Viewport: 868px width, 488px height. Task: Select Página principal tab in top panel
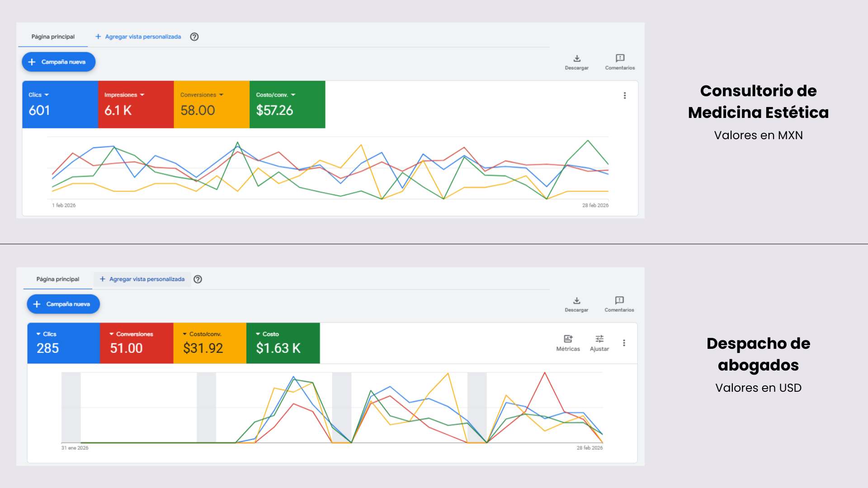pyautogui.click(x=53, y=37)
